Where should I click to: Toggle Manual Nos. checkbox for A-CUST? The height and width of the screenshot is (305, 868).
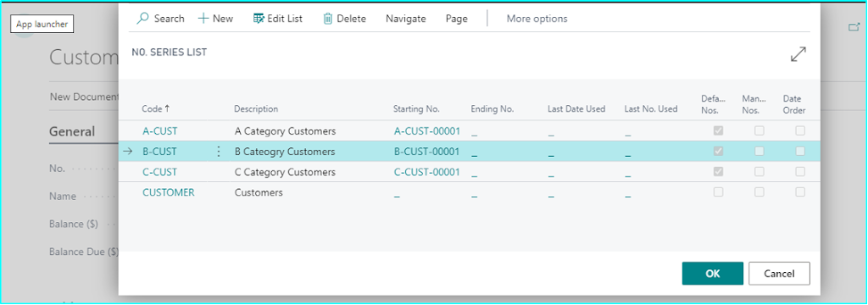[759, 130]
